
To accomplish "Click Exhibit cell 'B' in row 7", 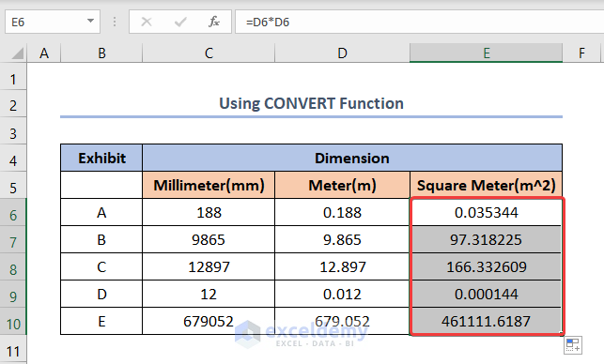I will point(101,240).
